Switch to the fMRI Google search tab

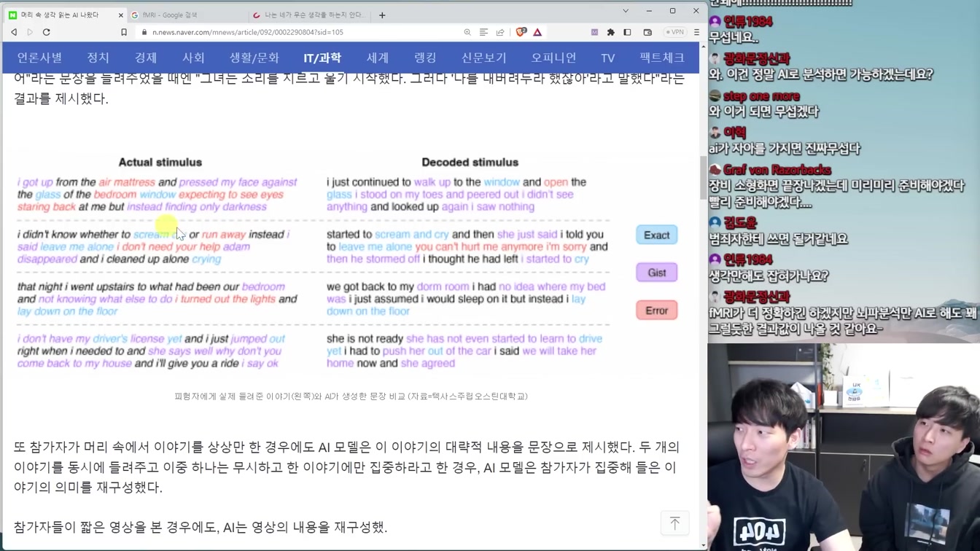(186, 15)
